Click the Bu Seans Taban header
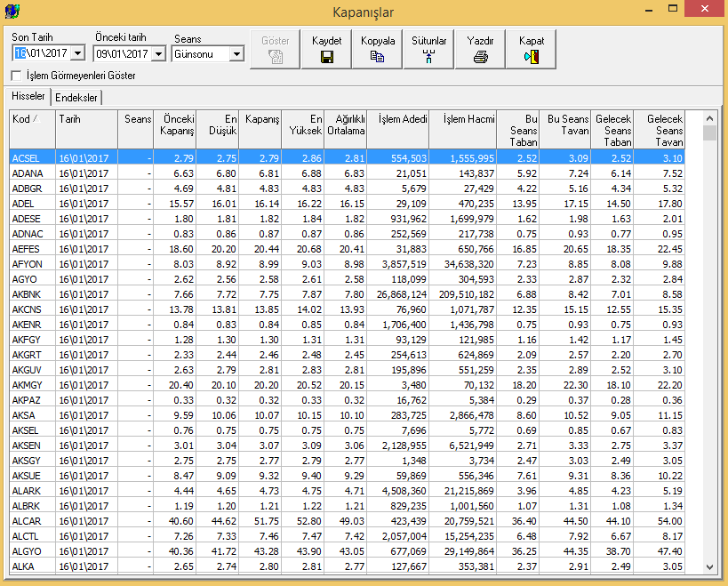Image resolution: width=728 pixels, height=586 pixels. pos(518,130)
